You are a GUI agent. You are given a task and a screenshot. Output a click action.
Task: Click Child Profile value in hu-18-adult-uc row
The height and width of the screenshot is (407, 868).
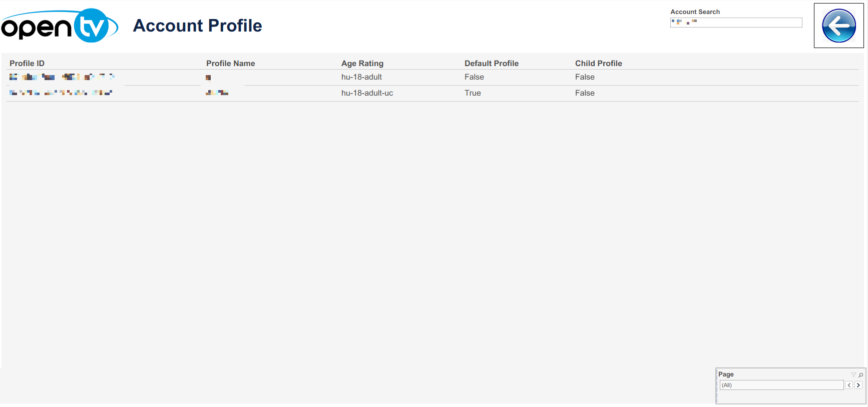pyautogui.click(x=585, y=93)
